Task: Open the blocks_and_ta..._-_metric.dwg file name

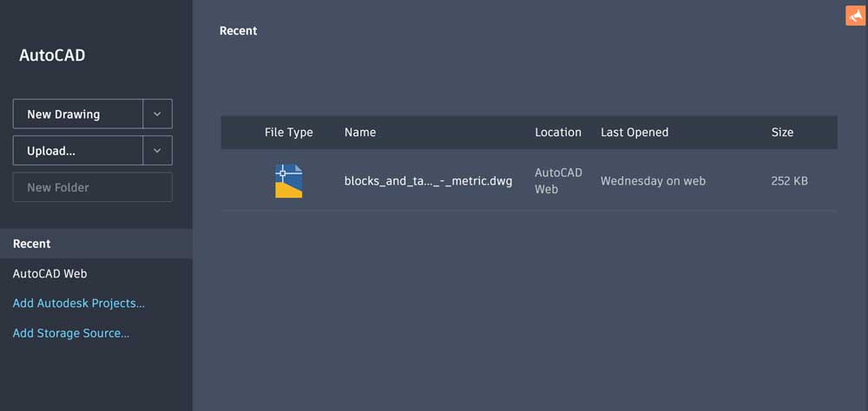Action: click(428, 181)
